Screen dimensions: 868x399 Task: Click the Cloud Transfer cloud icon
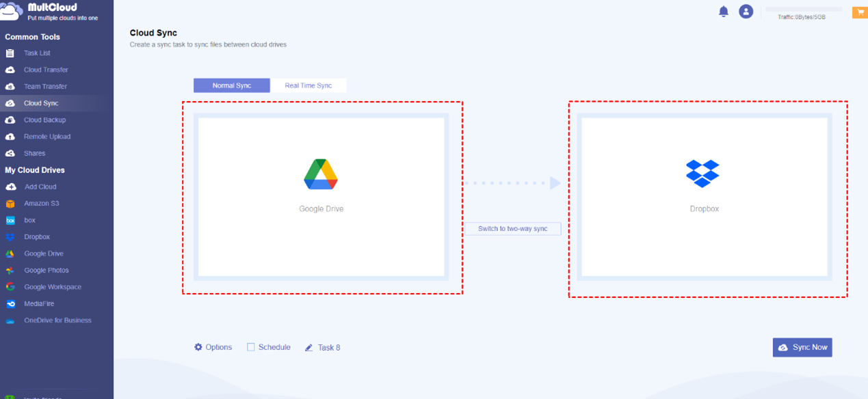[x=10, y=70]
